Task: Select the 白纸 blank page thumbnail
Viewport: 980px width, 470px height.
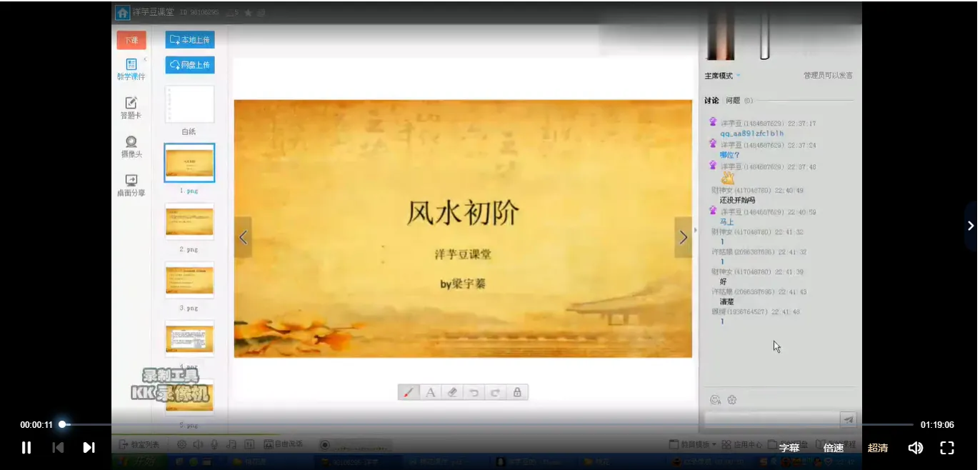Action: coord(189,105)
